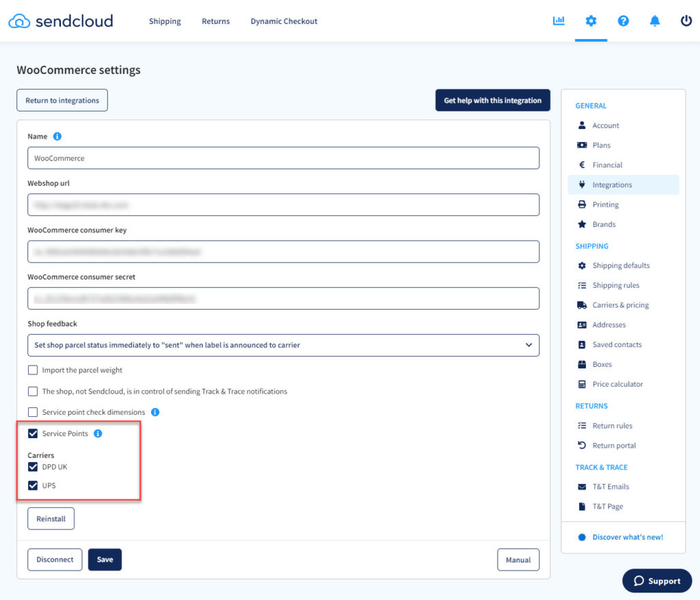This screenshot has width=700, height=600.
Task: Open the Shipping menu in top navigation
Action: click(165, 21)
